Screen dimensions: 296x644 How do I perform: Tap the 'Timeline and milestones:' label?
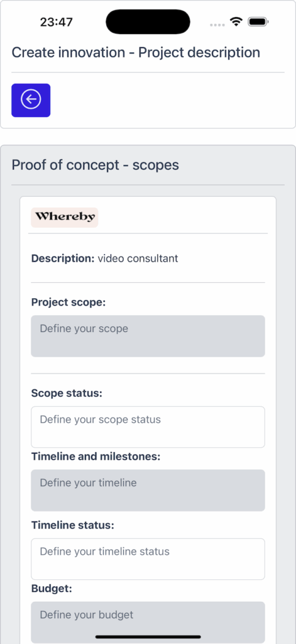(x=96, y=457)
